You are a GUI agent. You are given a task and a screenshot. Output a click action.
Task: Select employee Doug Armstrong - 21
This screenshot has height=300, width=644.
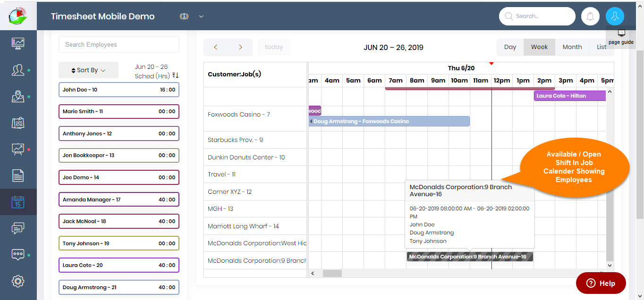pos(119,287)
